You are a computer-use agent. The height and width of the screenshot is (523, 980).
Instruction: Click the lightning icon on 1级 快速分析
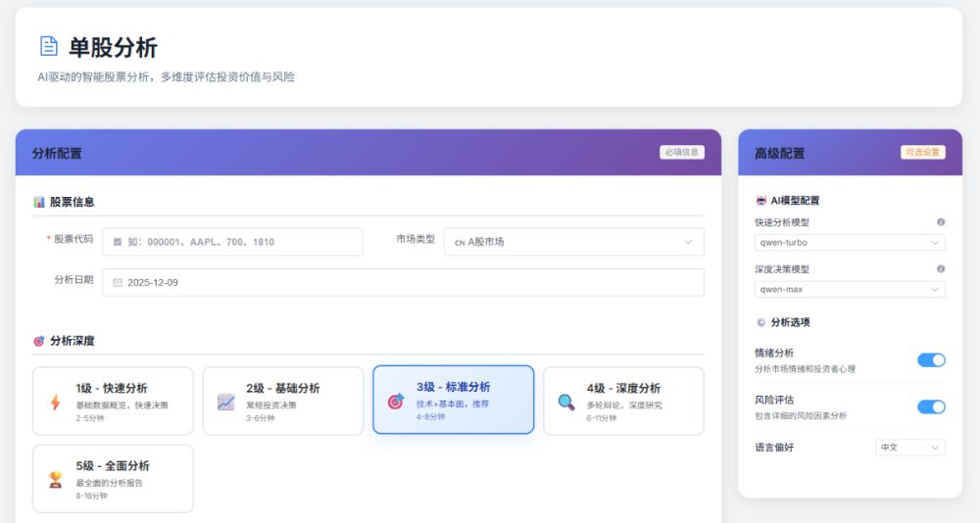coord(55,402)
